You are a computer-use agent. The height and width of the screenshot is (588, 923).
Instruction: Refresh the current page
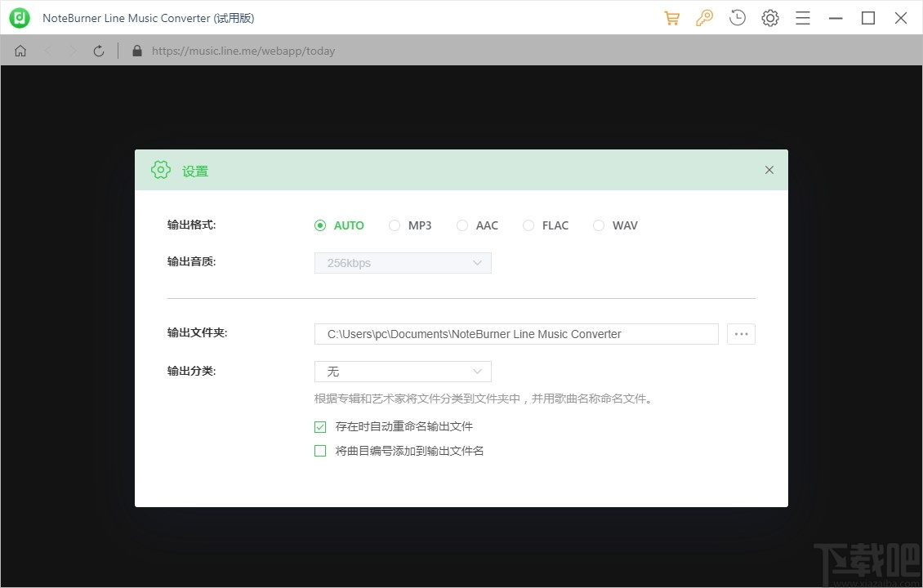(x=98, y=50)
